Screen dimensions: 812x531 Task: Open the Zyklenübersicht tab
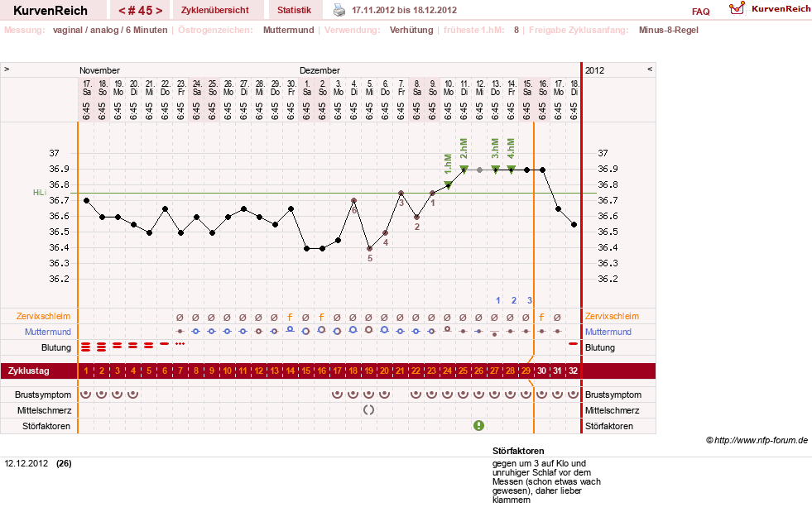pyautogui.click(x=215, y=10)
